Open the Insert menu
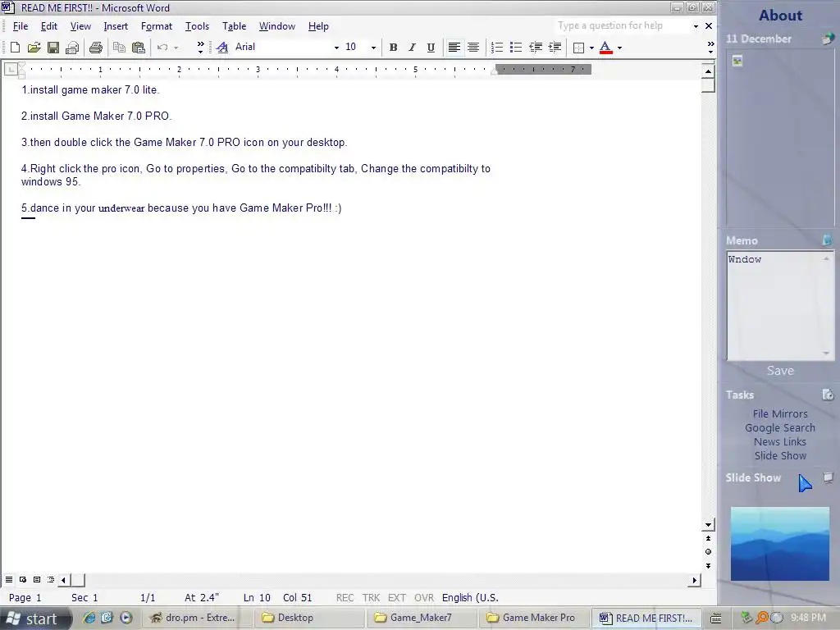 coord(116,26)
